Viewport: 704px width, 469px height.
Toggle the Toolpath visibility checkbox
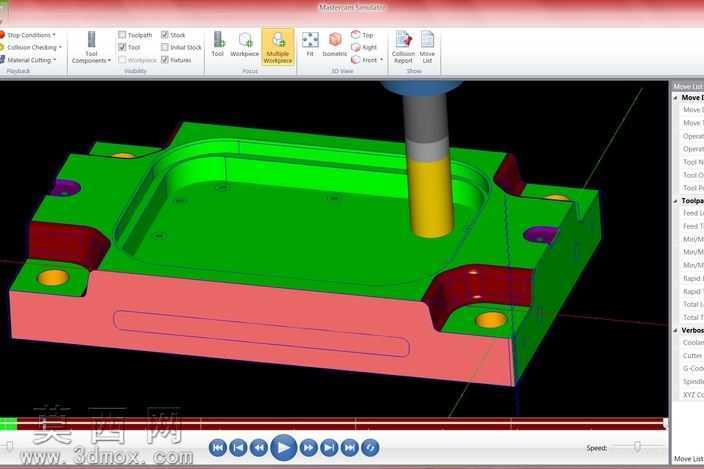click(x=122, y=35)
